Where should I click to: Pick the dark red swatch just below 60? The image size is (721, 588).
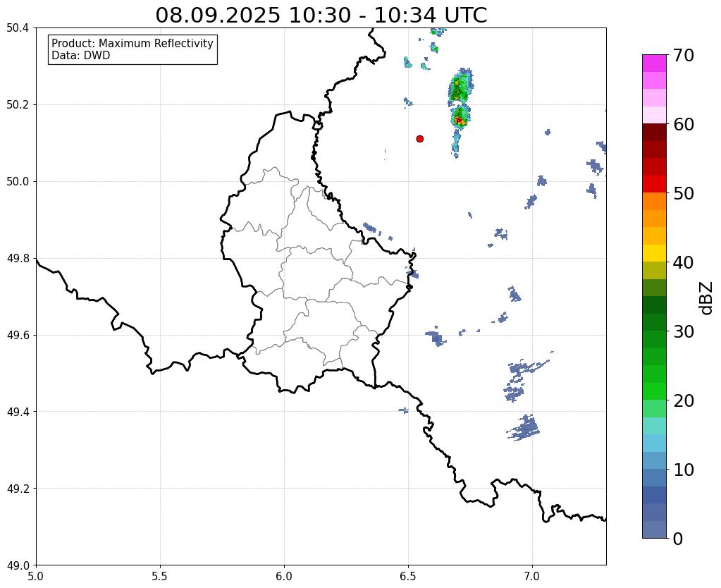(654, 132)
